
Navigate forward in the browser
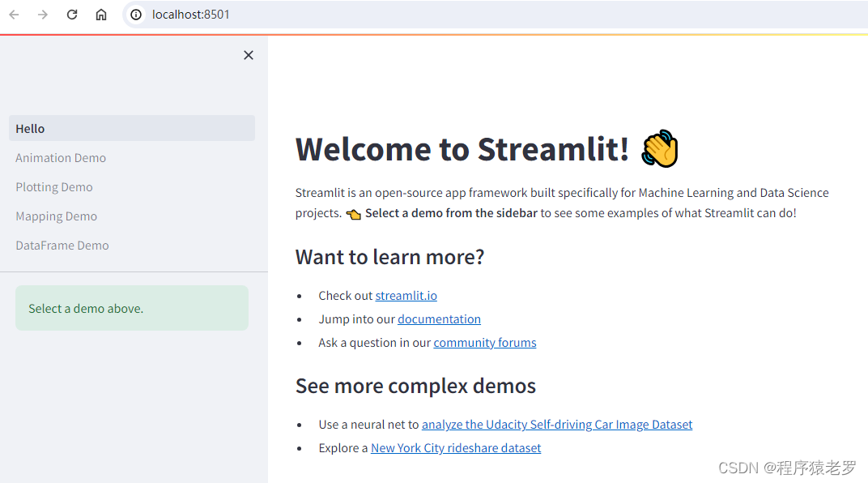[42, 14]
